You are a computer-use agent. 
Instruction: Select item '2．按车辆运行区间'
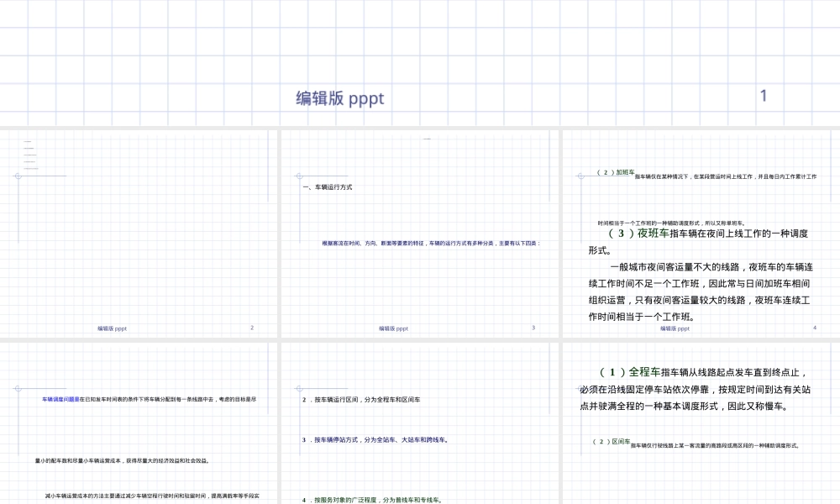click(x=361, y=400)
